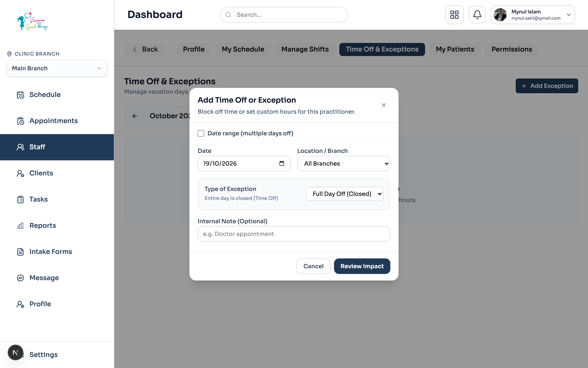Click the Schedule calendar icon in sidebar

[20, 95]
